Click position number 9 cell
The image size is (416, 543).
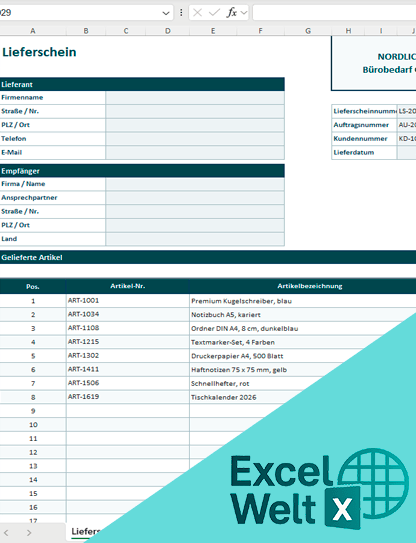[x=33, y=411]
